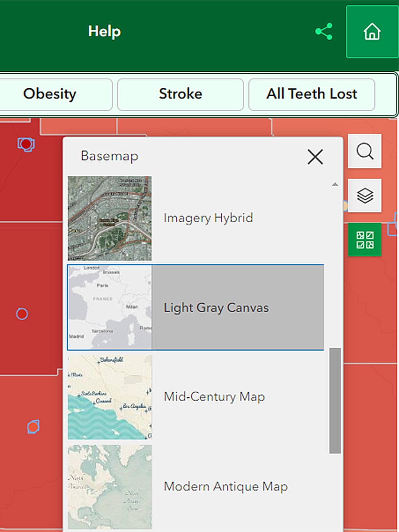Open the search tool on the map

click(x=364, y=152)
